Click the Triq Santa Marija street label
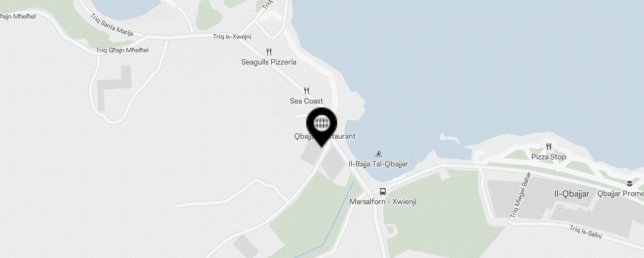The height and width of the screenshot is (258, 644). click(112, 25)
